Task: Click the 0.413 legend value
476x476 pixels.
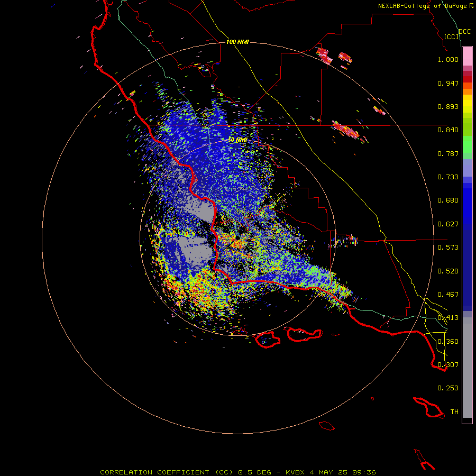Action: 448,318
